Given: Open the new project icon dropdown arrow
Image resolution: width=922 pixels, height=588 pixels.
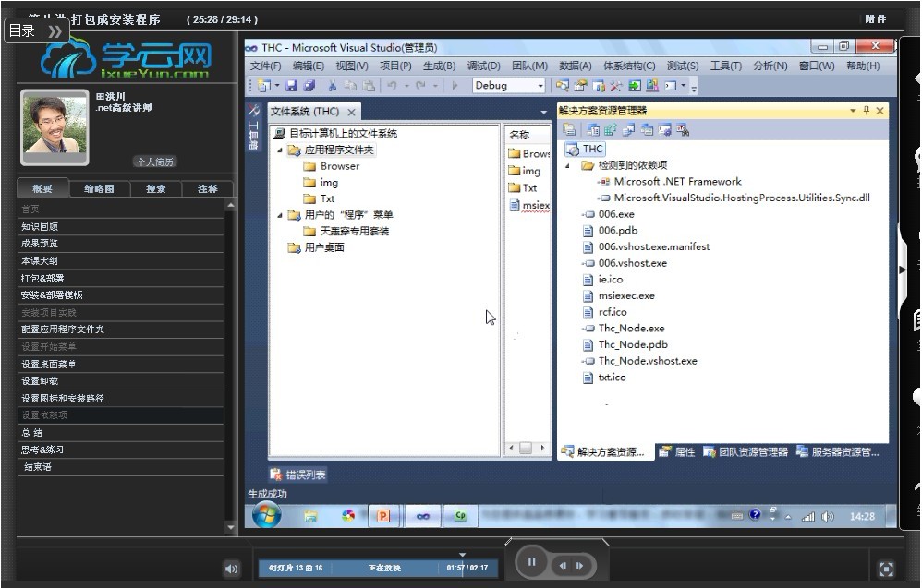Looking at the screenshot, I should (277, 86).
